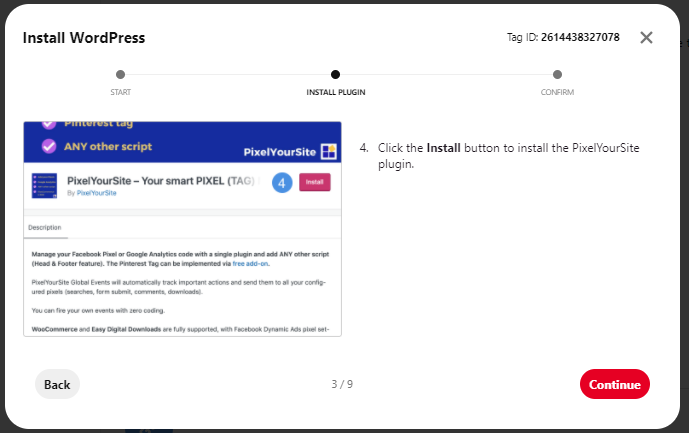Viewport: 689px width, 433px height.
Task: Select the CONFIRM step dot
Action: 557,74
